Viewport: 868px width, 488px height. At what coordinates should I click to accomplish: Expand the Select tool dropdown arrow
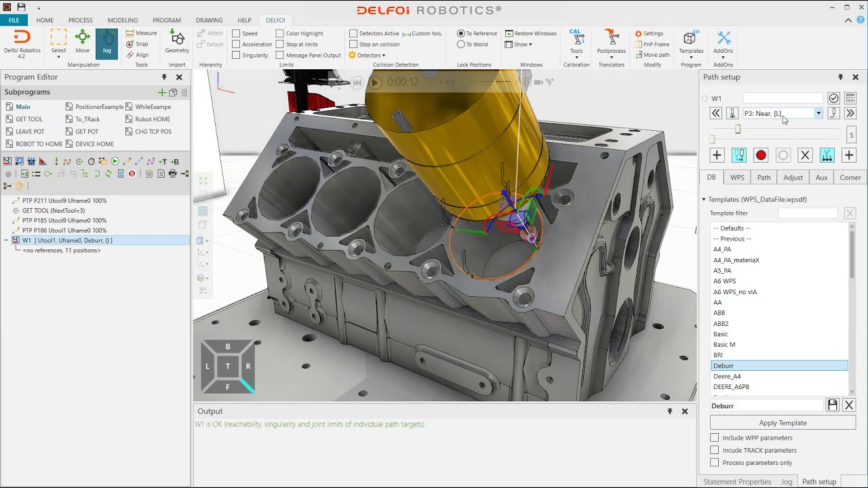[59, 57]
